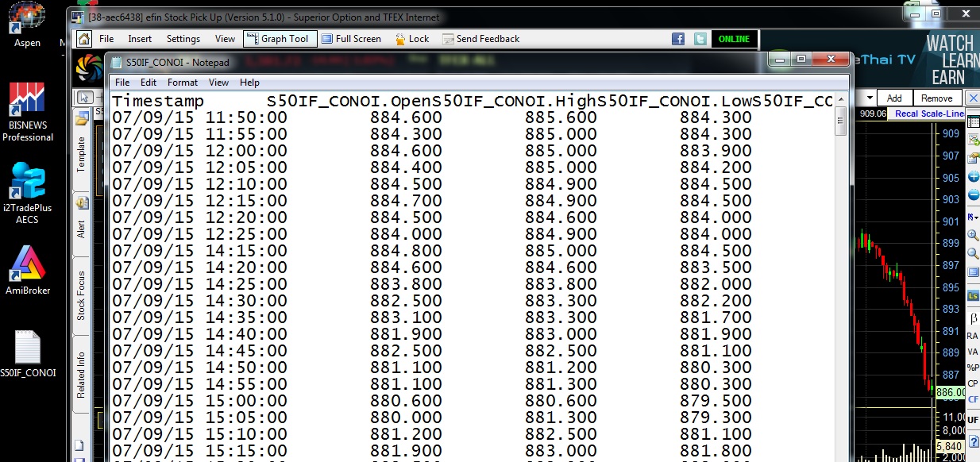Click the 07/09/15 14:15:00 row timestamp
Image resolution: width=980 pixels, height=462 pixels.
pyautogui.click(x=199, y=250)
